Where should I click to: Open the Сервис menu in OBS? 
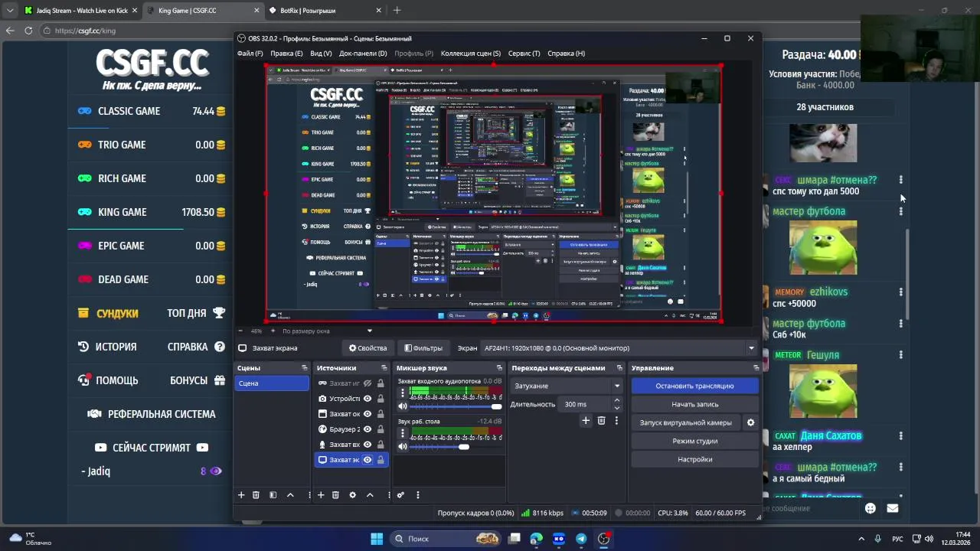coord(524,54)
